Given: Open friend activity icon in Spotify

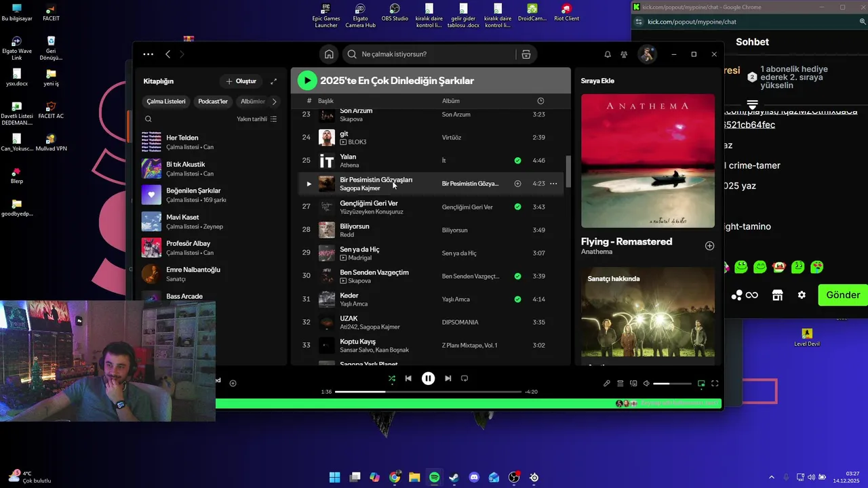Looking at the screenshot, I should coord(624,54).
